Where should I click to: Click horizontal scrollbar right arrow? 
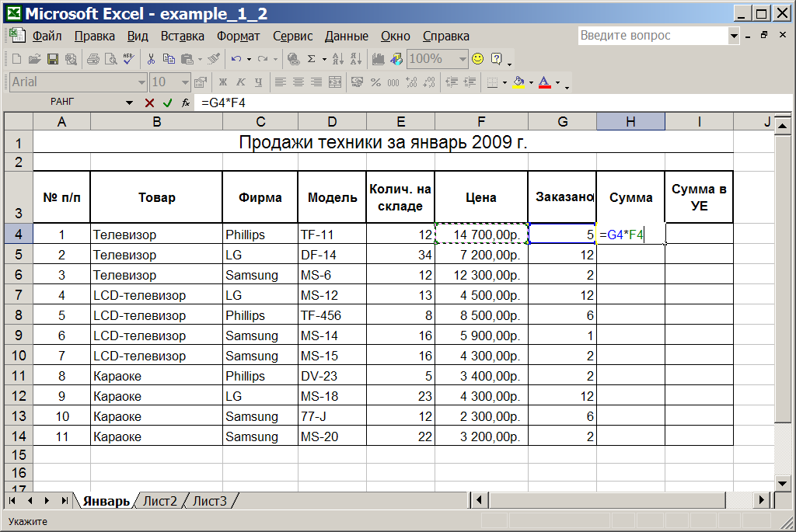coord(762,501)
